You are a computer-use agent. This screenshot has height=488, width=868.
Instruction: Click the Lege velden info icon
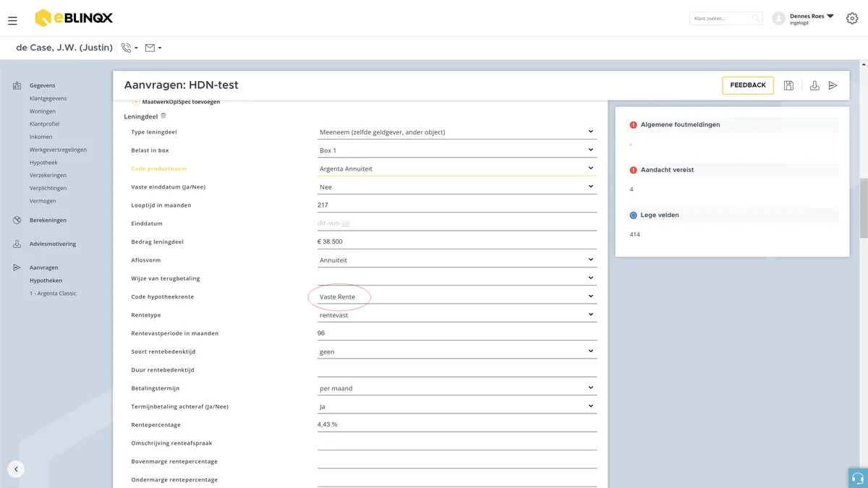(x=633, y=215)
